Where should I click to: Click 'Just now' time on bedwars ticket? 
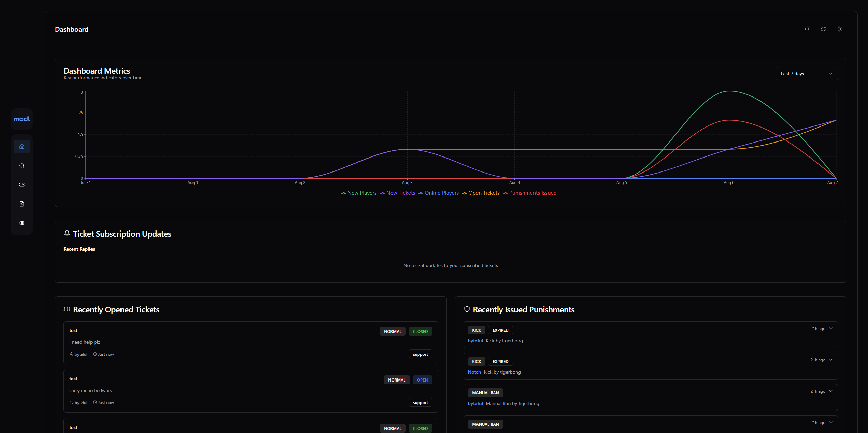[x=106, y=403]
